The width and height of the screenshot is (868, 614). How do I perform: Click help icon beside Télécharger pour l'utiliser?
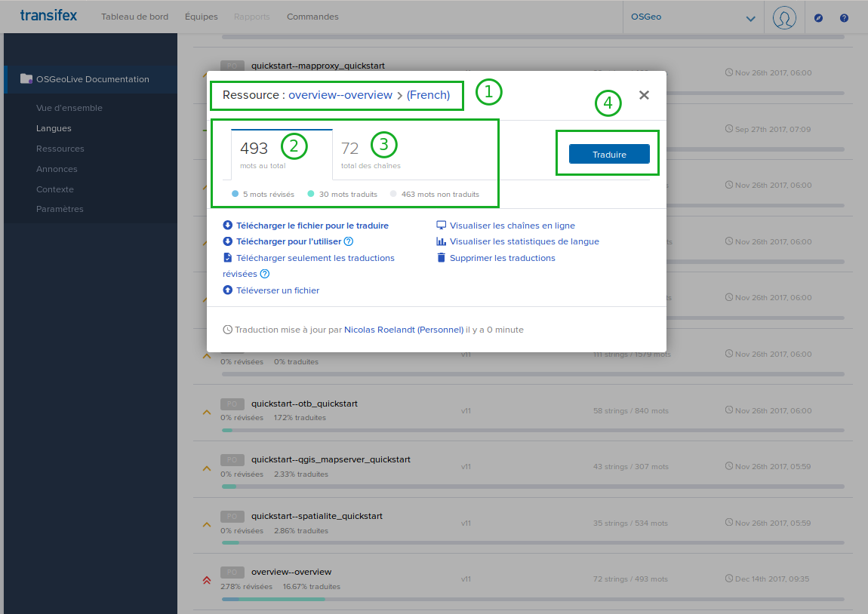click(349, 242)
